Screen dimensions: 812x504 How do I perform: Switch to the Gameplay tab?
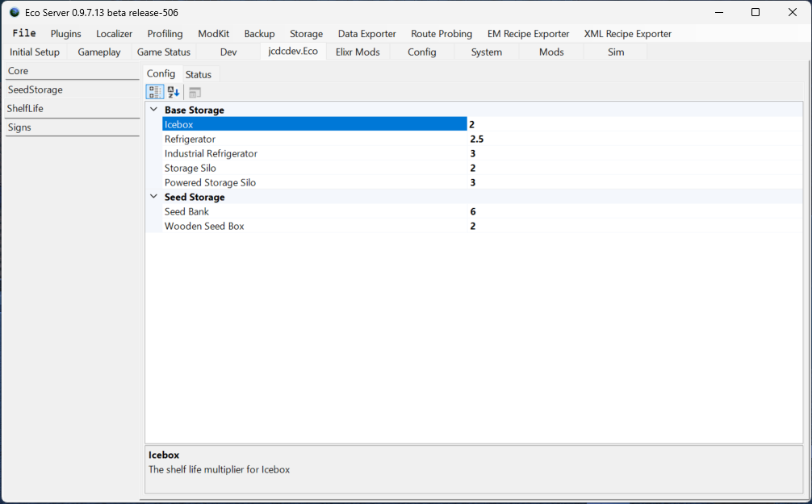pyautogui.click(x=99, y=52)
